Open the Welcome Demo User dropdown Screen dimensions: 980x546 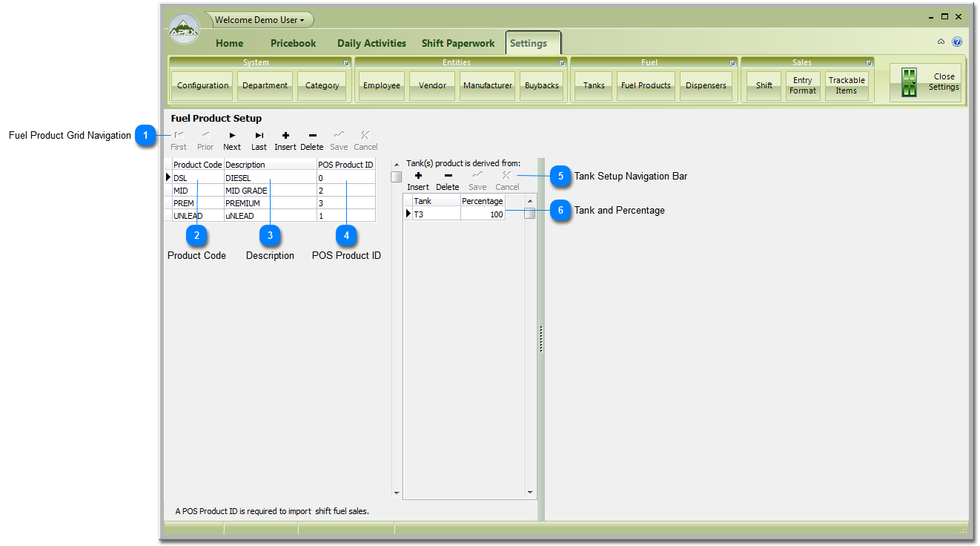click(x=259, y=20)
